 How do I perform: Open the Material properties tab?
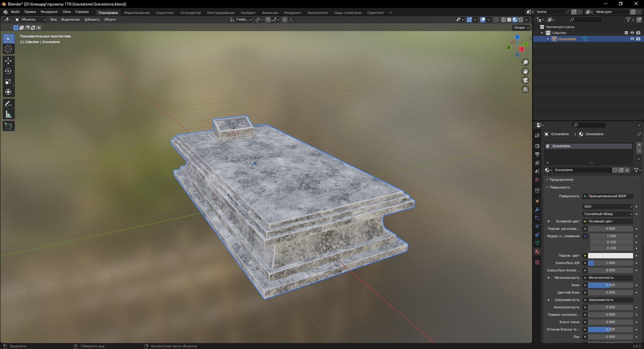pos(537,251)
